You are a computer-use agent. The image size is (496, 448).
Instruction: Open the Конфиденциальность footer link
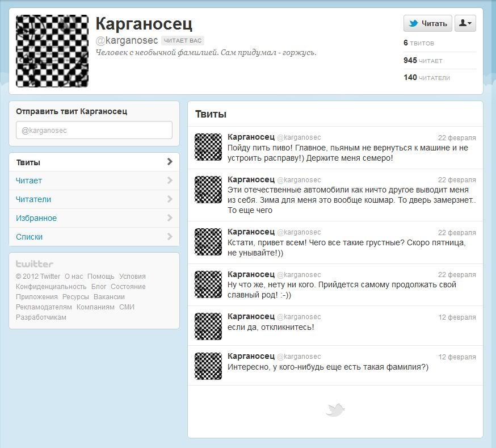click(x=51, y=287)
